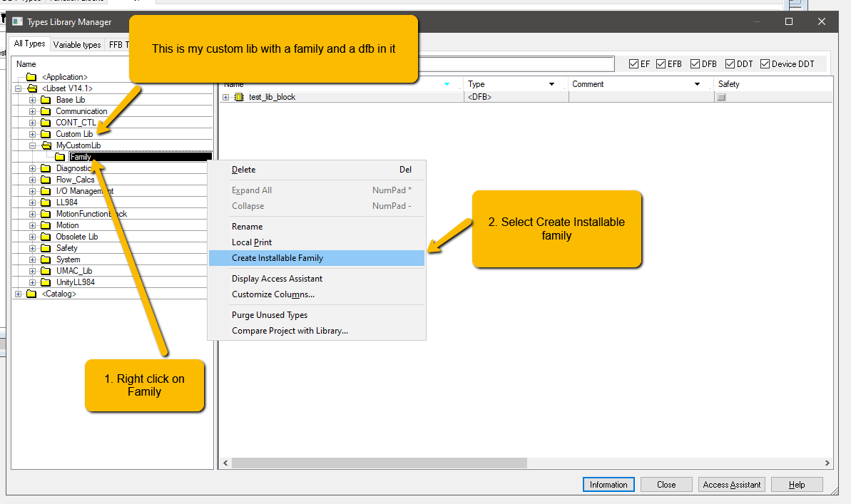Switch to the All Types tab
The width and height of the screenshot is (851, 504).
tap(29, 44)
